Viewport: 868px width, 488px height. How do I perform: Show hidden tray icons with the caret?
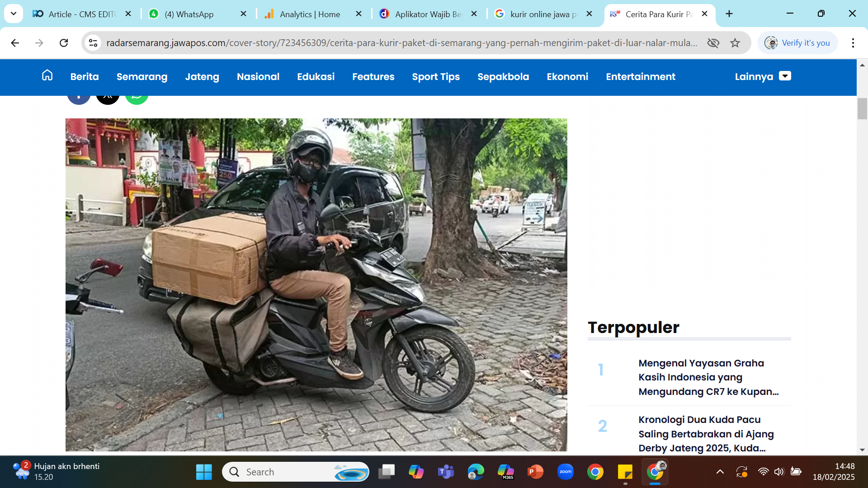(x=720, y=471)
